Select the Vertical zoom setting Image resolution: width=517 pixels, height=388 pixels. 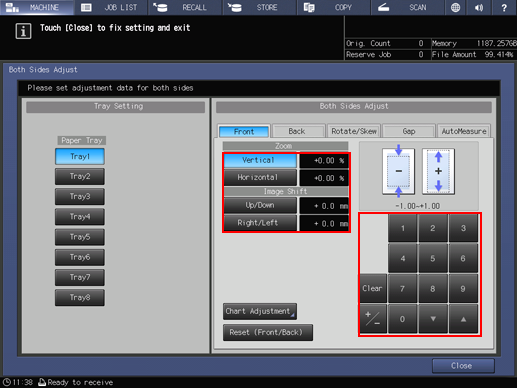coord(260,160)
